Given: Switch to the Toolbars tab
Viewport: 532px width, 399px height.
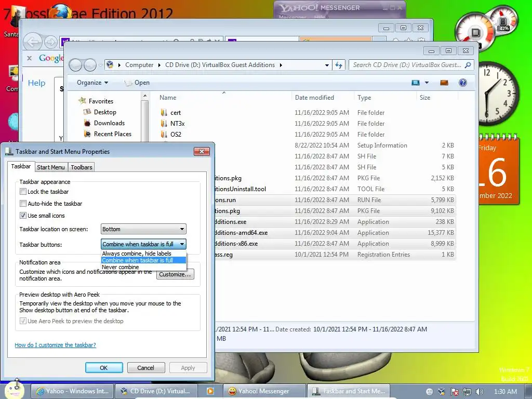Looking at the screenshot, I should coord(82,167).
